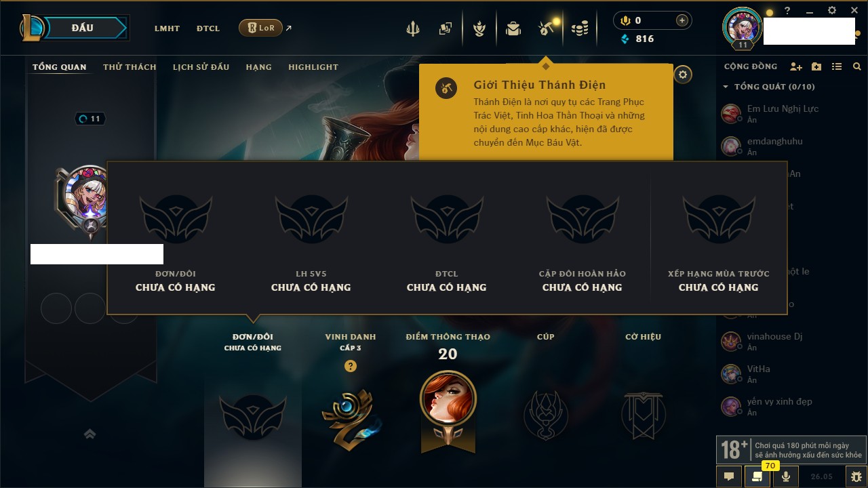The height and width of the screenshot is (488, 868).
Task: Open the profile settings gear
Action: point(683,75)
